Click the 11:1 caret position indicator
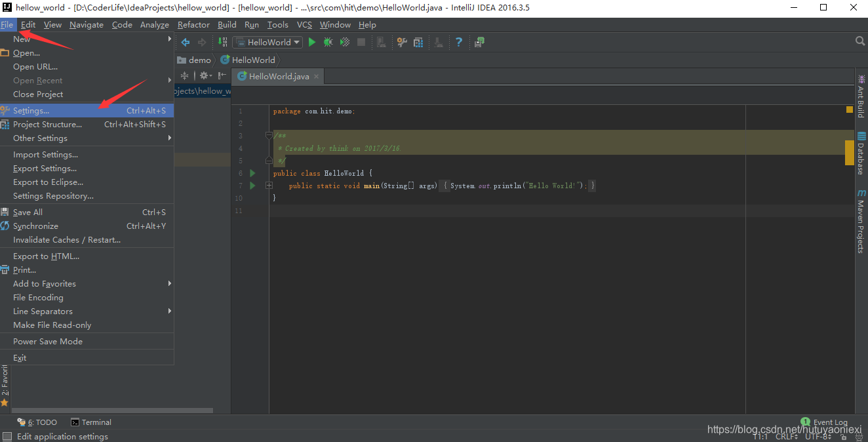The height and width of the screenshot is (442, 868). click(760, 436)
